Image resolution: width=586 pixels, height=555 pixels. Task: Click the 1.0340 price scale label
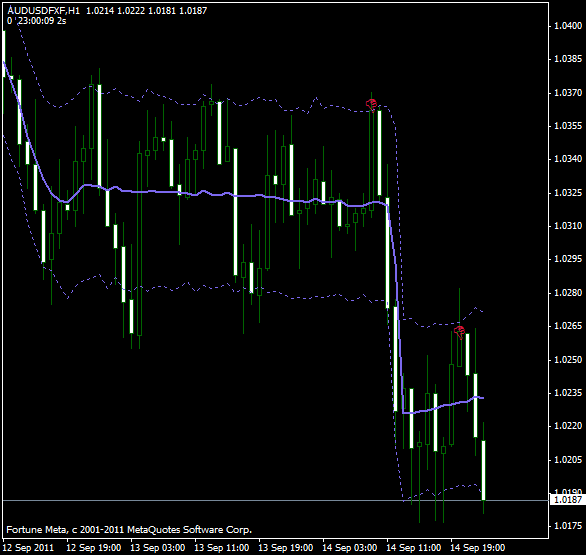pos(568,159)
